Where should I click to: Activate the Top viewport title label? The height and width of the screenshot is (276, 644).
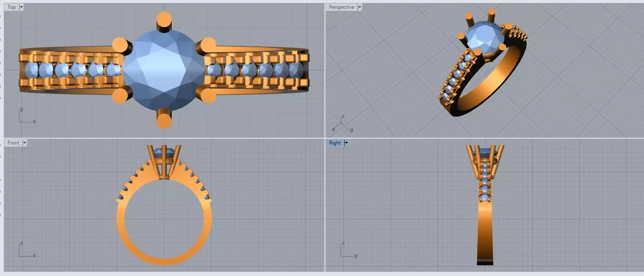click(x=12, y=7)
